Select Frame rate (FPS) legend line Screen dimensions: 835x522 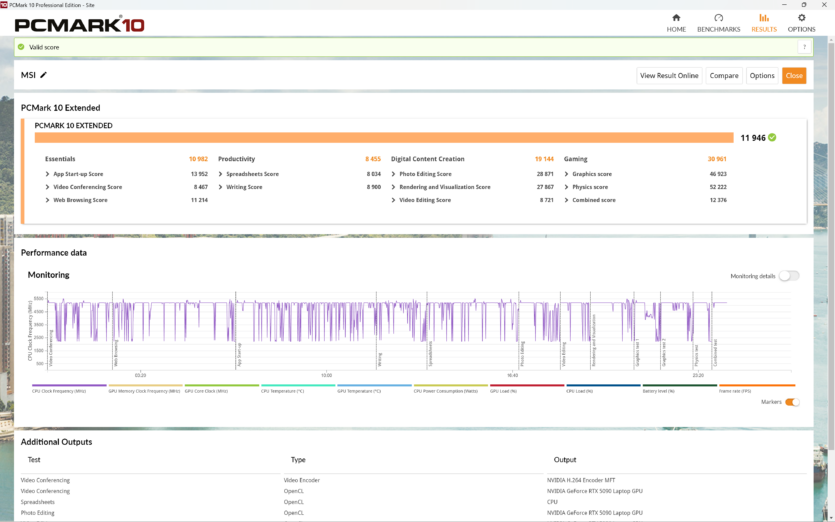(757, 385)
